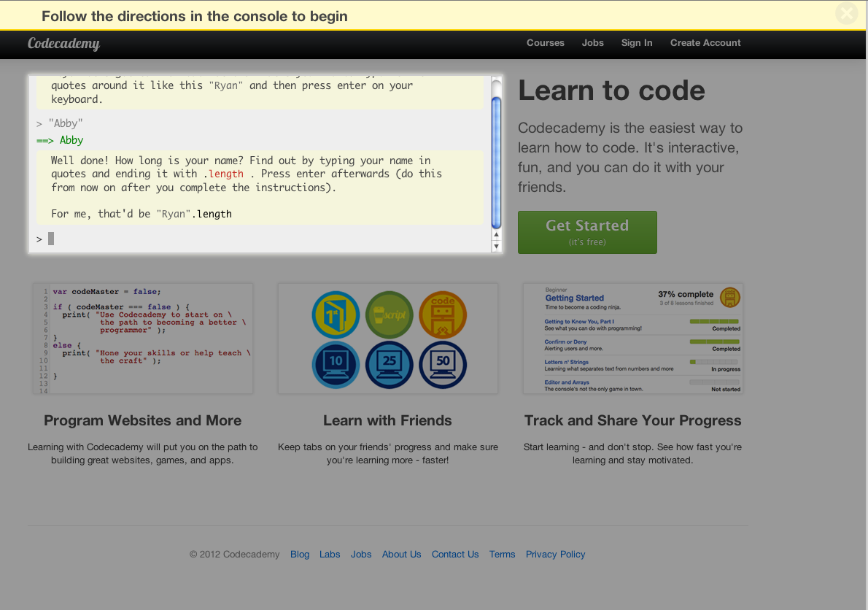Viewport: 868px width, 610px height.
Task: Click the Codecademy logo
Action: click(x=63, y=44)
